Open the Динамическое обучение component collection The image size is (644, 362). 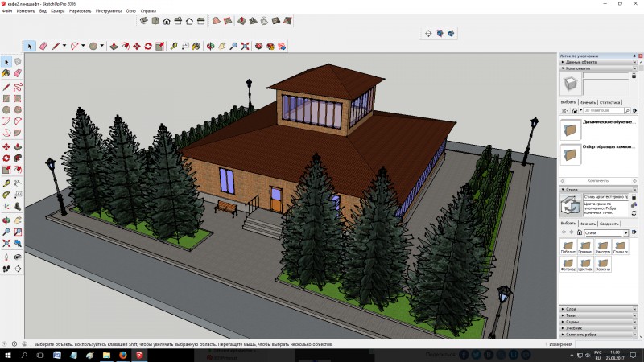pos(571,130)
